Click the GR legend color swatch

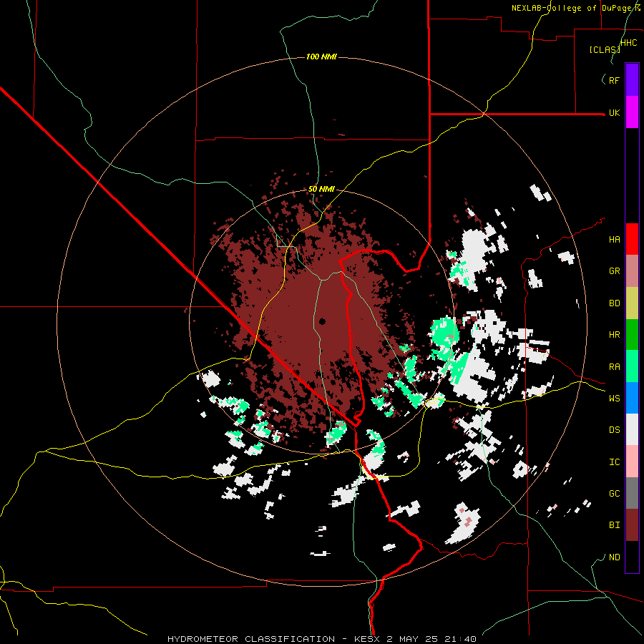(x=632, y=271)
